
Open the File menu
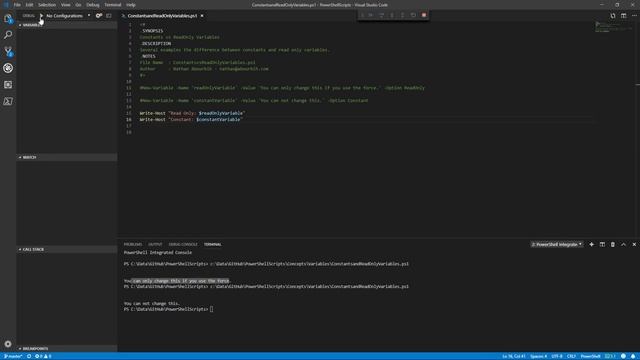(x=17, y=5)
